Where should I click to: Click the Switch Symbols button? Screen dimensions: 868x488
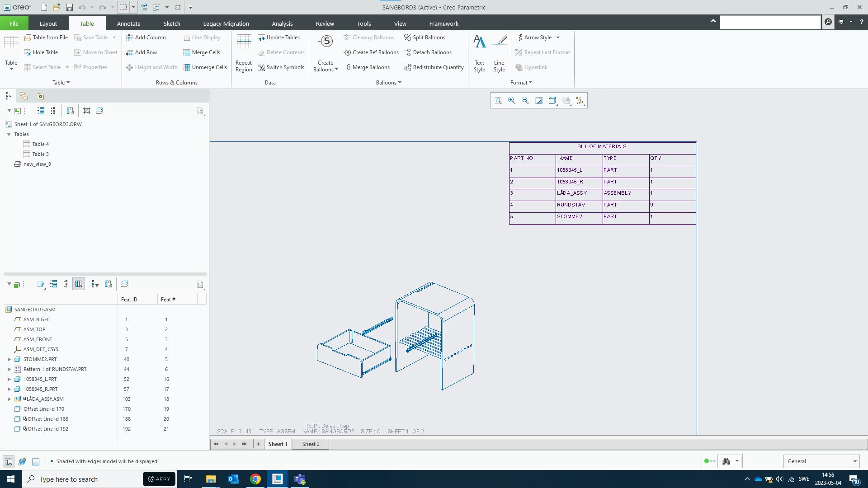pyautogui.click(x=281, y=67)
